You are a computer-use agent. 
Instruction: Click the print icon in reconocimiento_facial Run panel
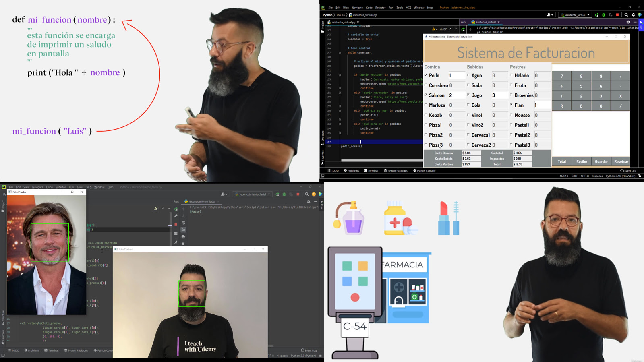tap(183, 236)
